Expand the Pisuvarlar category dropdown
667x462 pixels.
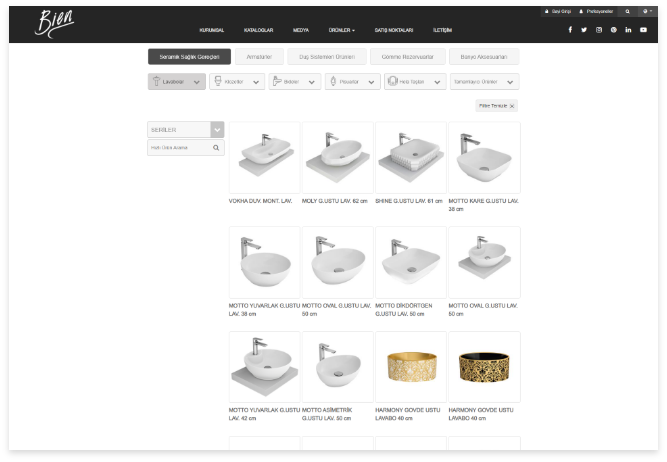(352, 82)
